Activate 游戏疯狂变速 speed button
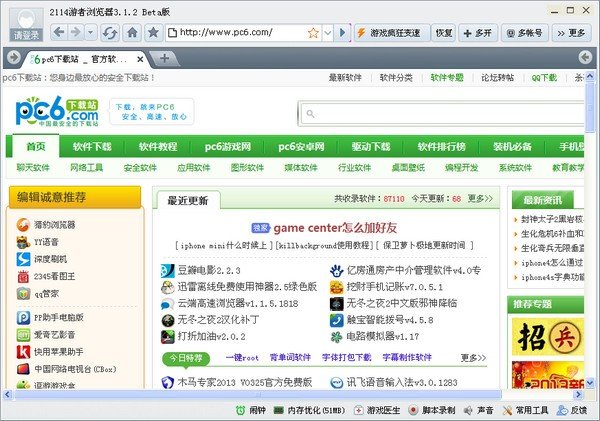The height and width of the screenshot is (421, 600). coord(392,33)
